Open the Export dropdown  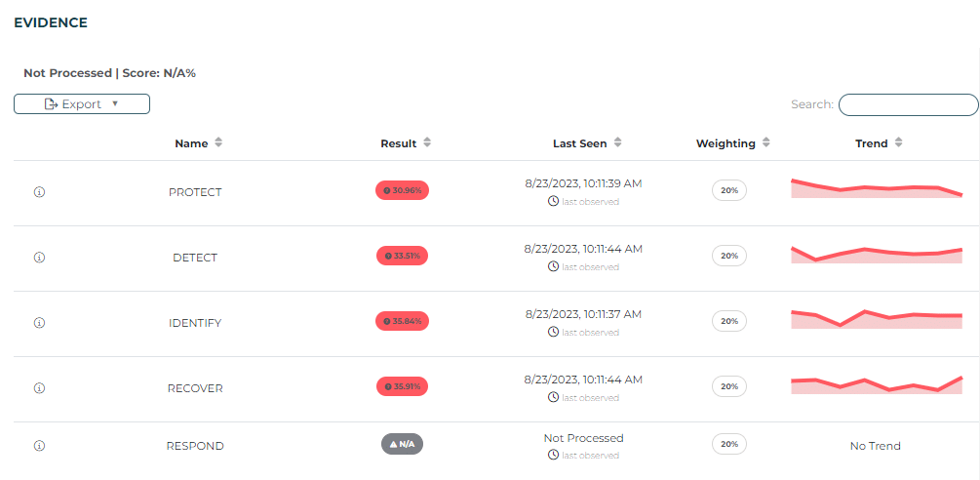tap(82, 104)
